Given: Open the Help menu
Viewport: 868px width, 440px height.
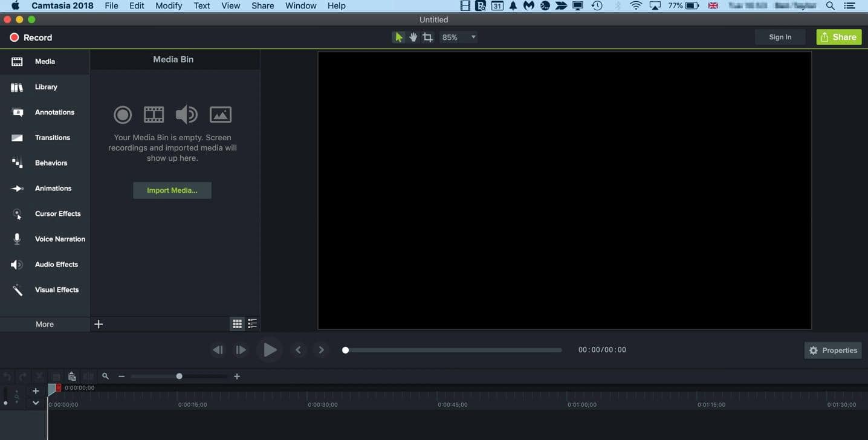Looking at the screenshot, I should [x=337, y=5].
